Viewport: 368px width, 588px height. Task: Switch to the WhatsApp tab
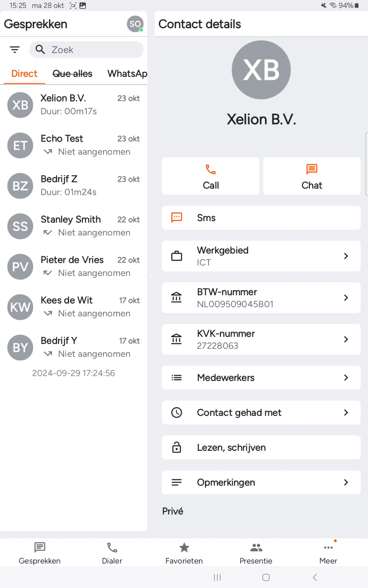[127, 74]
